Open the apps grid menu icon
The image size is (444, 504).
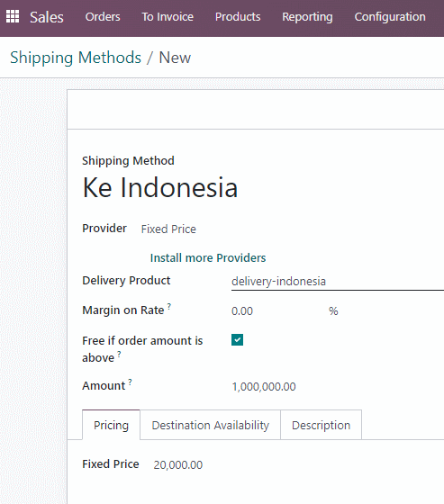point(13,16)
